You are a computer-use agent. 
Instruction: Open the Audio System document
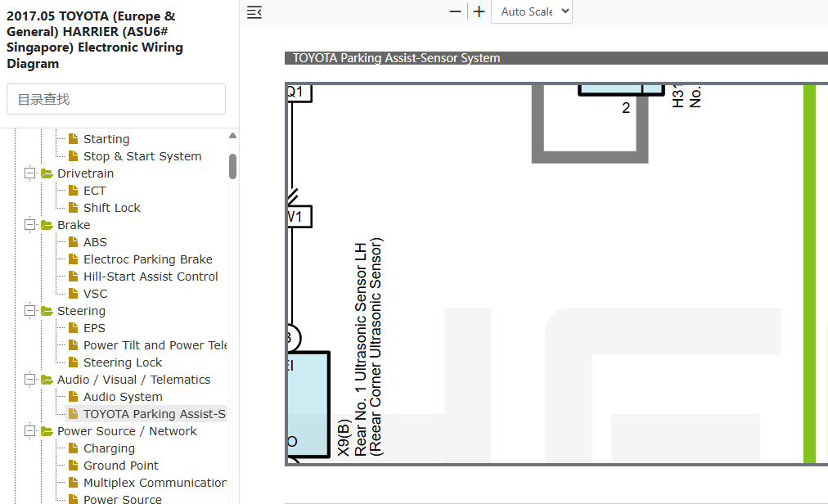click(123, 397)
